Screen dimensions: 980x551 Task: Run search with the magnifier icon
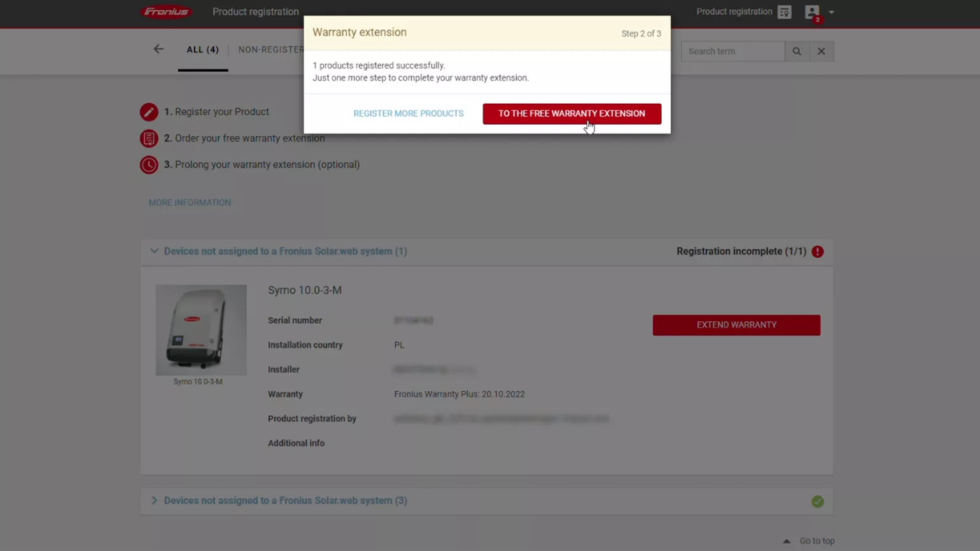tap(797, 52)
